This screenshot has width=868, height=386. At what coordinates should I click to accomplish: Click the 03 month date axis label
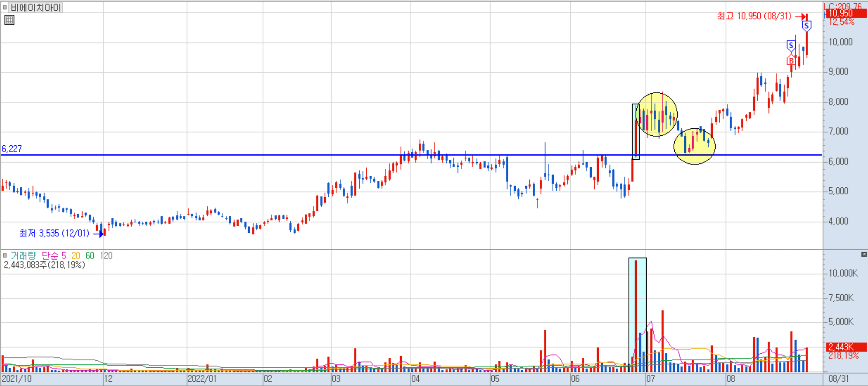pos(336,379)
